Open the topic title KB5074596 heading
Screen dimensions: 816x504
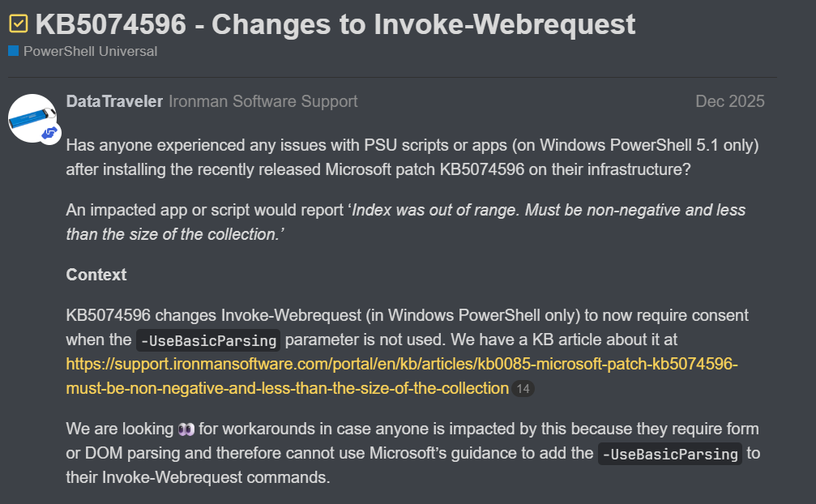[335, 24]
